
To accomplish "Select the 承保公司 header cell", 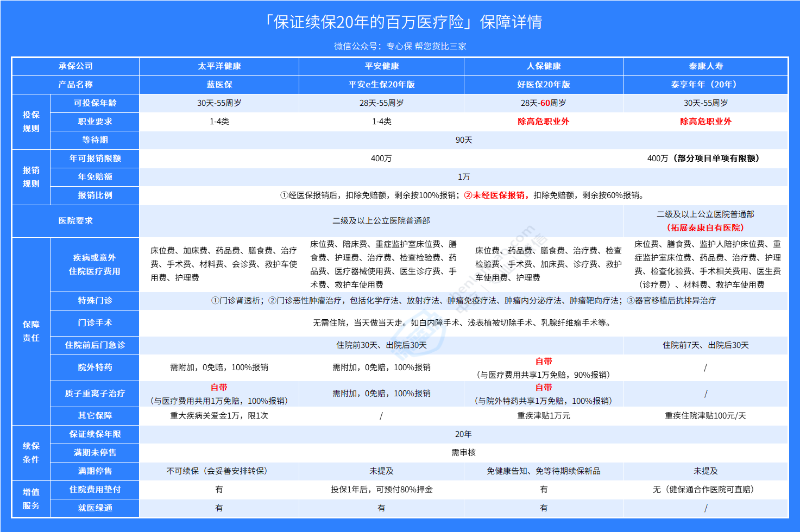I will [75, 66].
